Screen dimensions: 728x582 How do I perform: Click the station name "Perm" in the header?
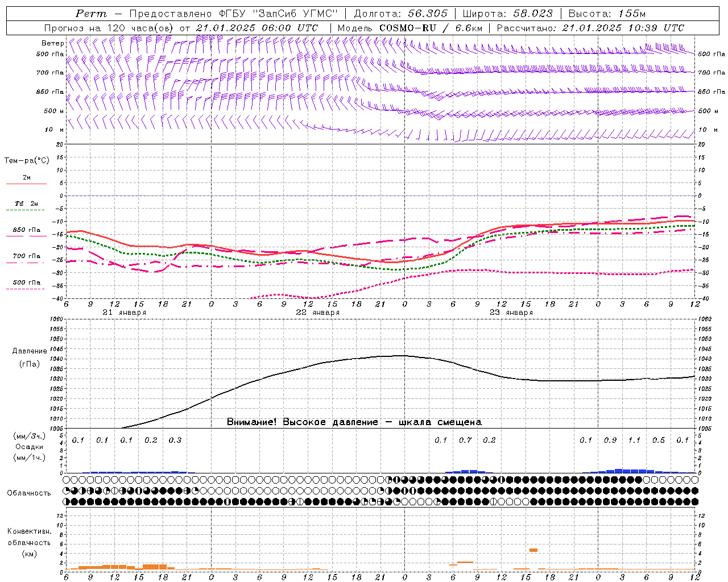[x=91, y=14]
